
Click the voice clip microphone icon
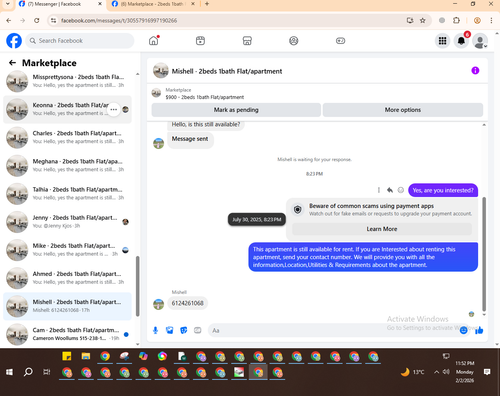coord(155,330)
